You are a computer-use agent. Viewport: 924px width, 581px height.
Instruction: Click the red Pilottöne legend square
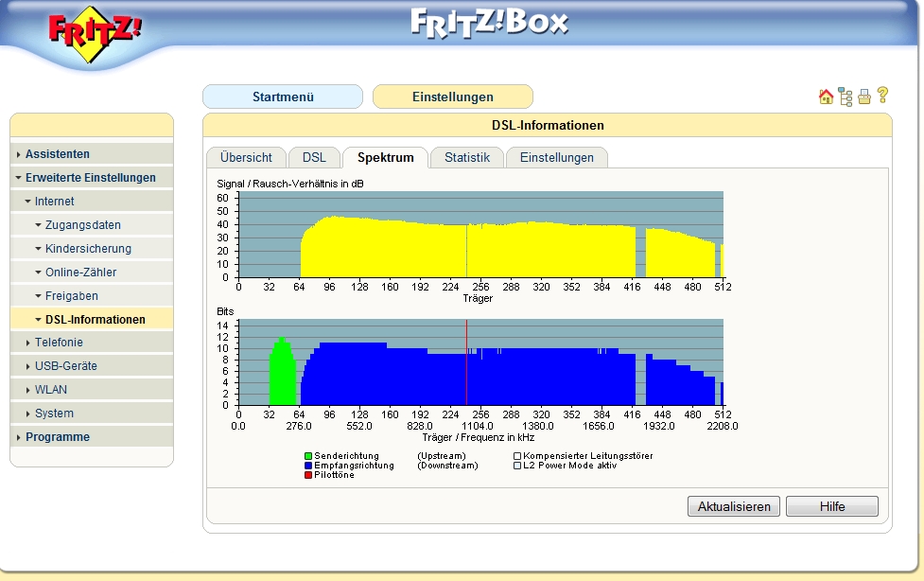coord(308,475)
